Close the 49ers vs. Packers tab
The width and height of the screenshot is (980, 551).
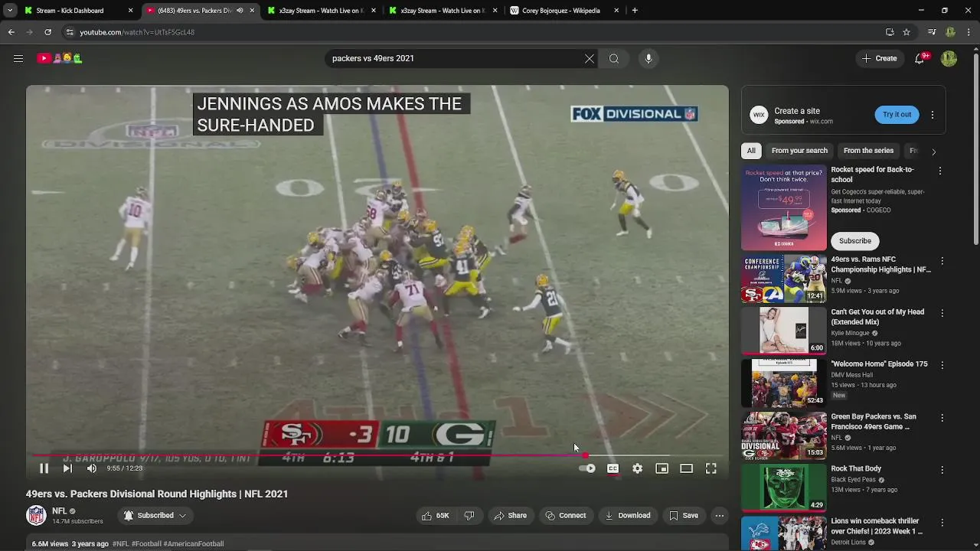[252, 11]
